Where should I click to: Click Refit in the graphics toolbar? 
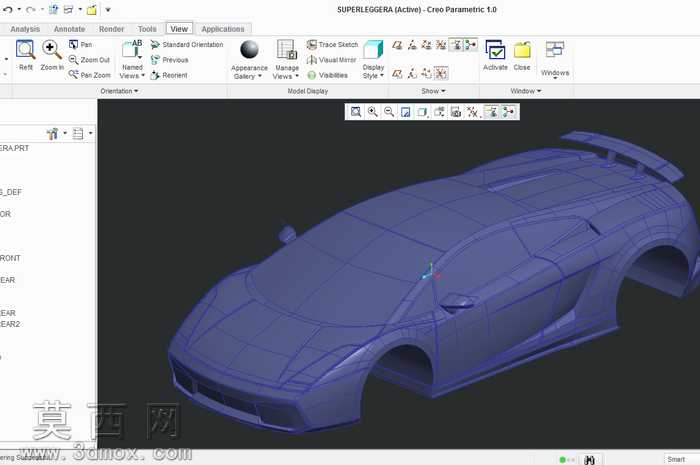click(356, 112)
